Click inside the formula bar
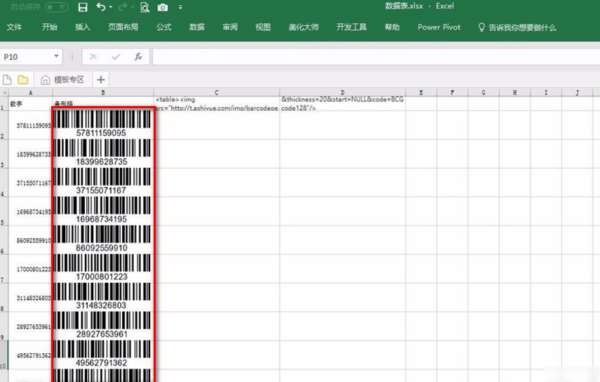 click(376, 57)
